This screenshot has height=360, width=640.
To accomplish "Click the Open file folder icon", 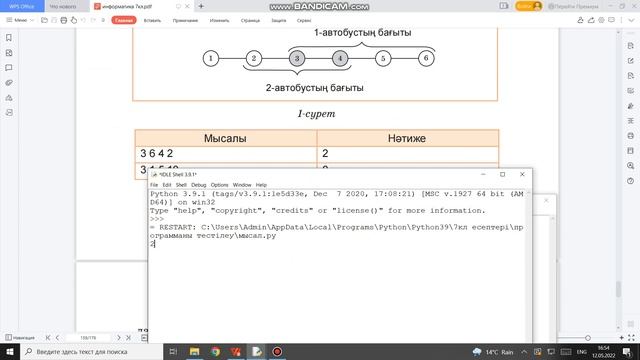I will click(44, 20).
